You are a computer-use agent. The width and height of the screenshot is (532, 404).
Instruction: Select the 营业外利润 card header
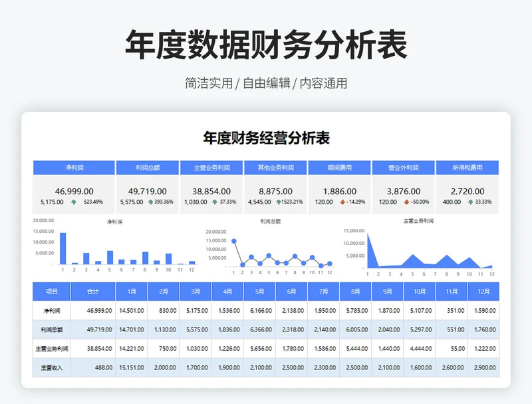(404, 168)
